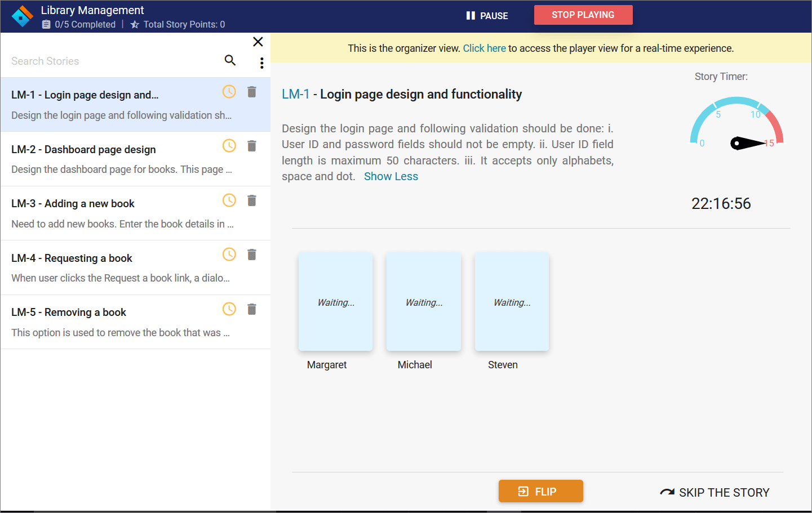Delete LM-2 using its trash icon
The width and height of the screenshot is (812, 513).
251,145
